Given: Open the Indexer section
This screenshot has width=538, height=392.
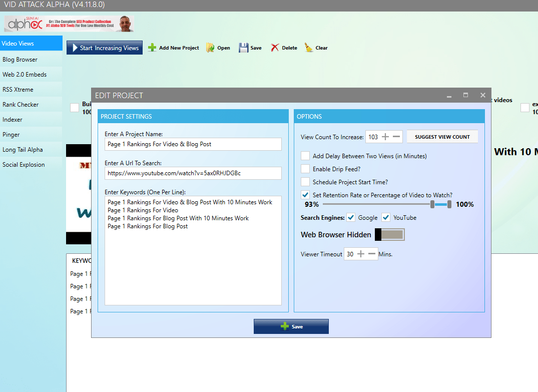Looking at the screenshot, I should coord(31,120).
